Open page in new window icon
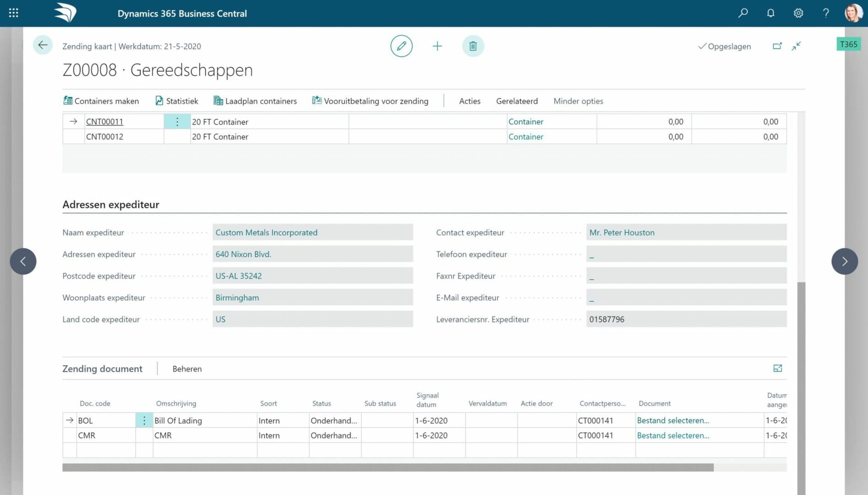This screenshot has height=495, width=868. point(777,46)
